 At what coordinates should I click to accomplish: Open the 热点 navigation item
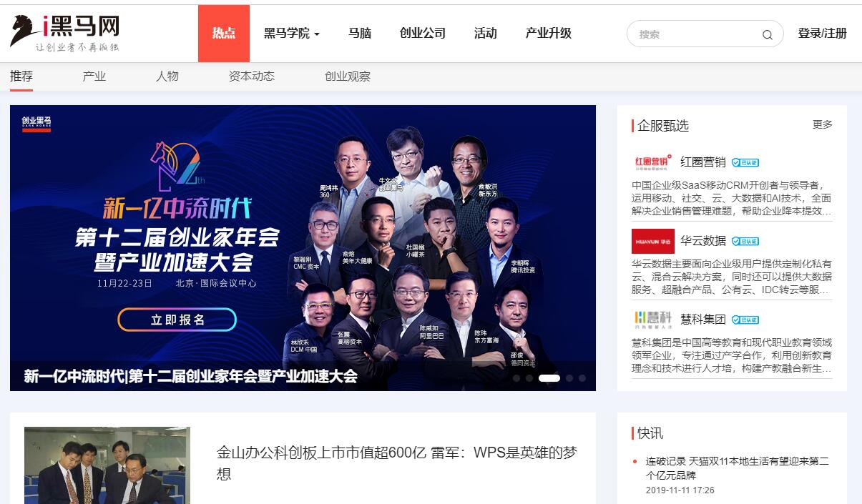click(224, 34)
